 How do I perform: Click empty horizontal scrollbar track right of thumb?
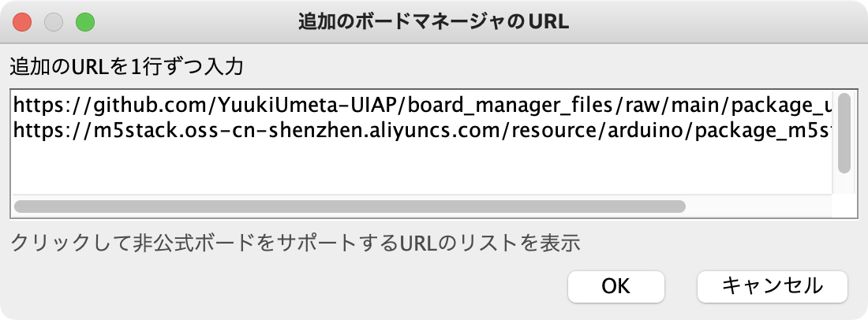coord(758,207)
